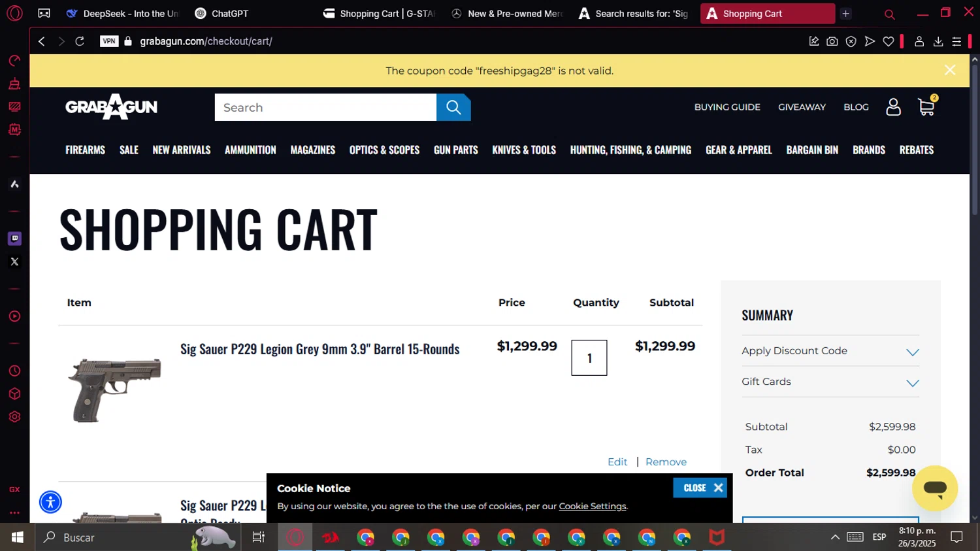Add page to bookmarks heart icon

pyautogui.click(x=889, y=41)
